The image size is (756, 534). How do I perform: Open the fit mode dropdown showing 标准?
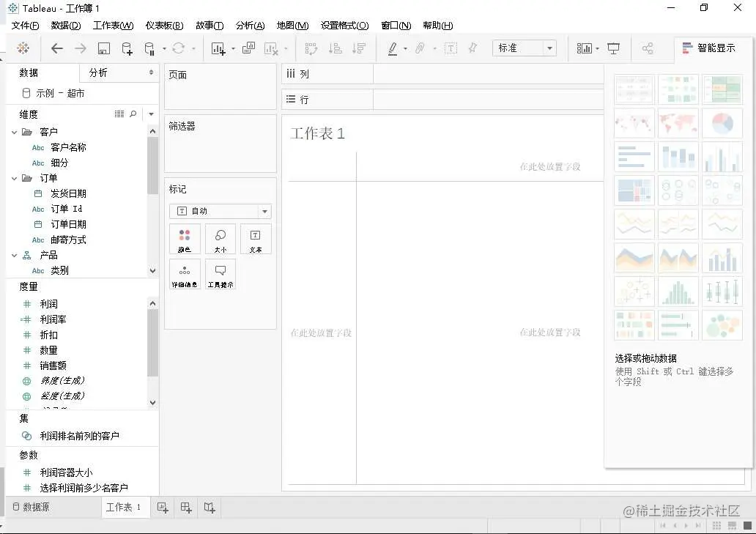(525, 48)
